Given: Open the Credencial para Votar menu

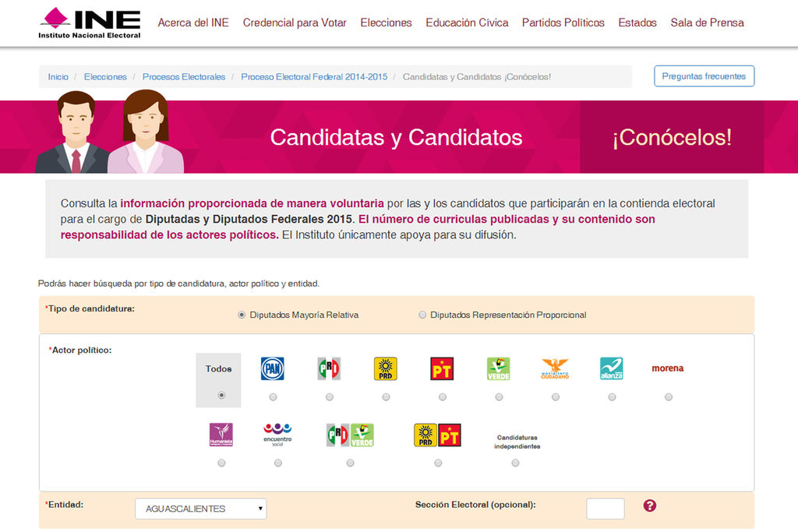Looking at the screenshot, I should point(295,23).
